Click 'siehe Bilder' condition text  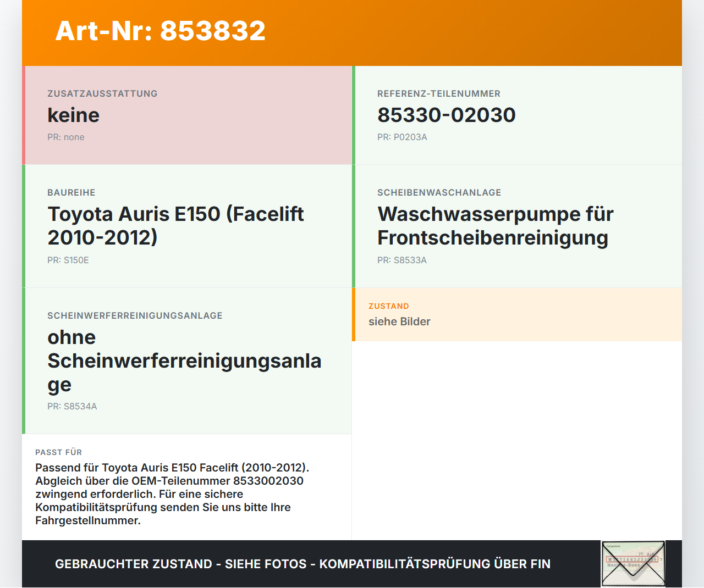coord(399,321)
